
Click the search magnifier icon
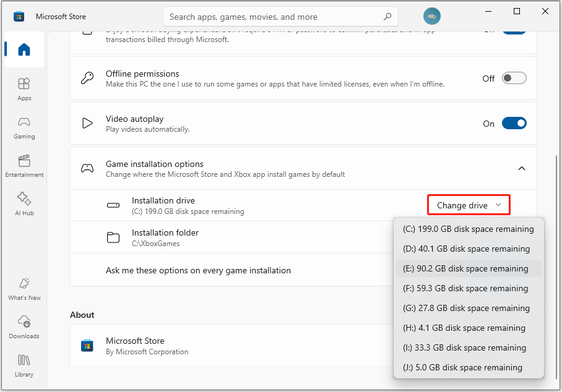pyautogui.click(x=387, y=17)
